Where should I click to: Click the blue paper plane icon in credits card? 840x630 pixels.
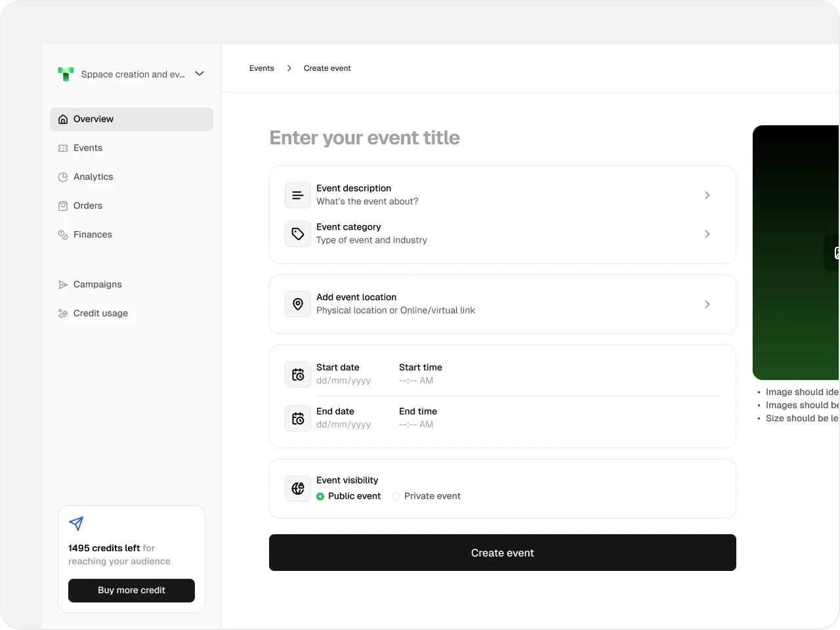[76, 524]
